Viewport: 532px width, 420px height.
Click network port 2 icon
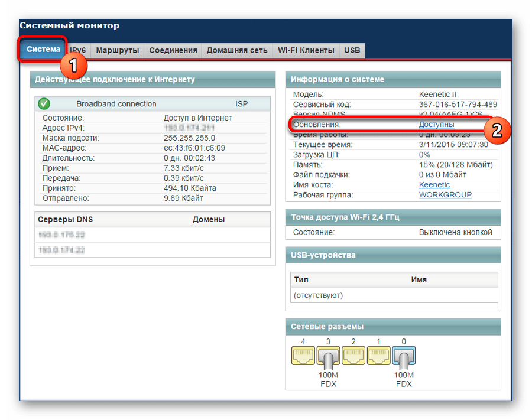click(x=353, y=356)
